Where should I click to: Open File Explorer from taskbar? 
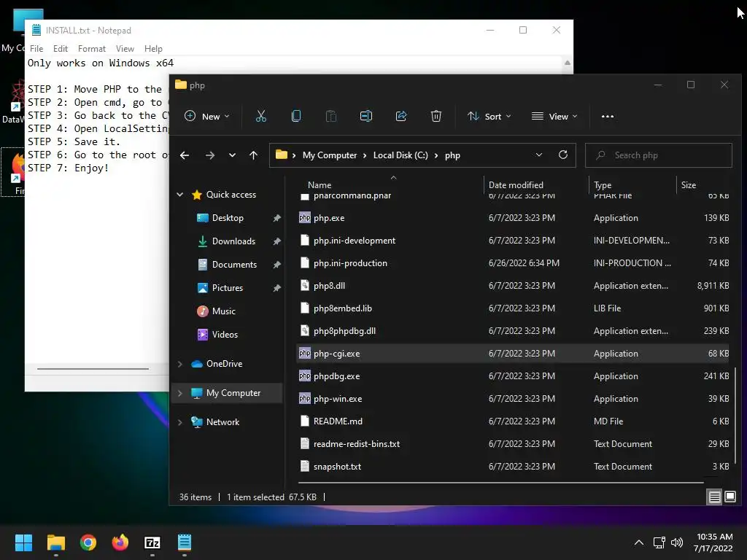(55, 542)
